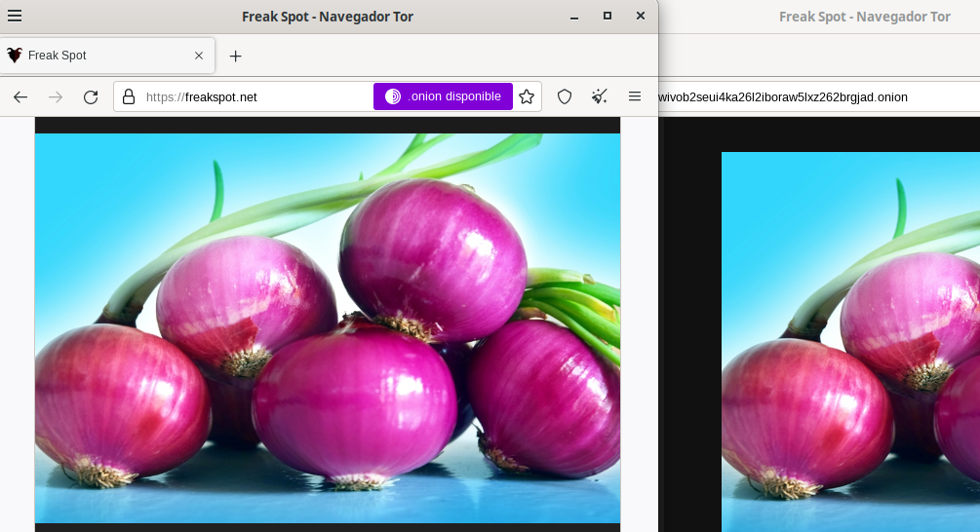Bring the background Tor window to front via title
The image size is (980, 532).
click(x=864, y=17)
